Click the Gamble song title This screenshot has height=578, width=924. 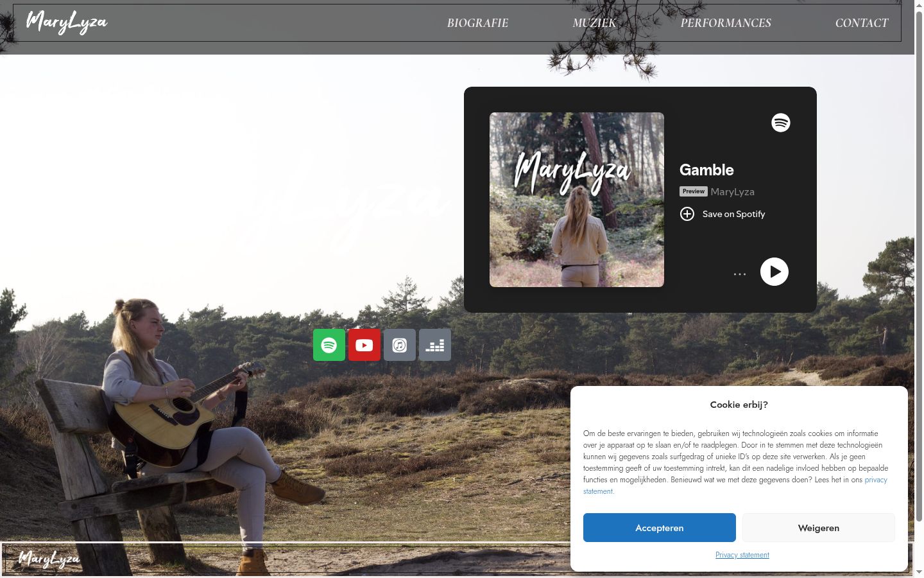coord(706,170)
